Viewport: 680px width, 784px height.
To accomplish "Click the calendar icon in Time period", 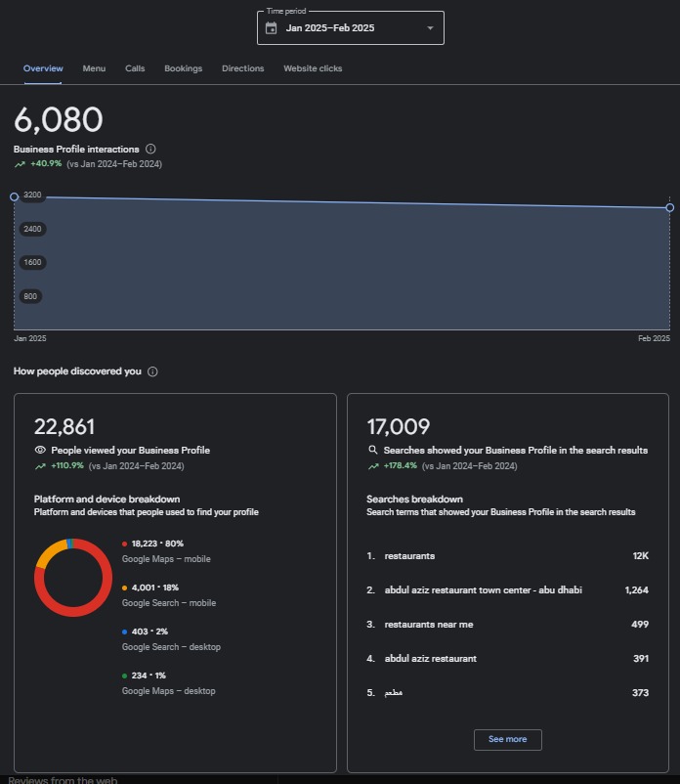I will 272,28.
